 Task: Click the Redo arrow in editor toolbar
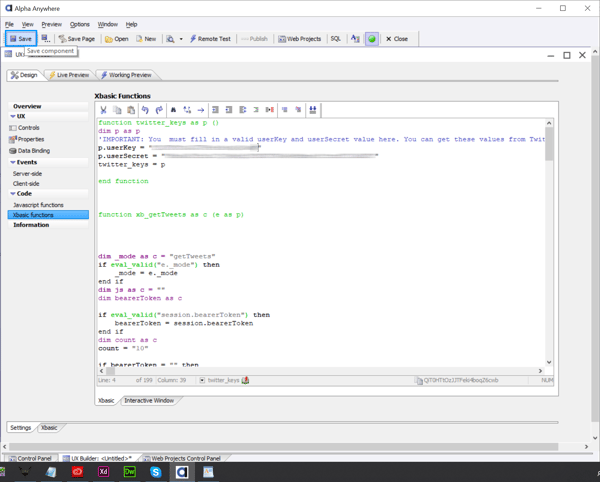(159, 109)
